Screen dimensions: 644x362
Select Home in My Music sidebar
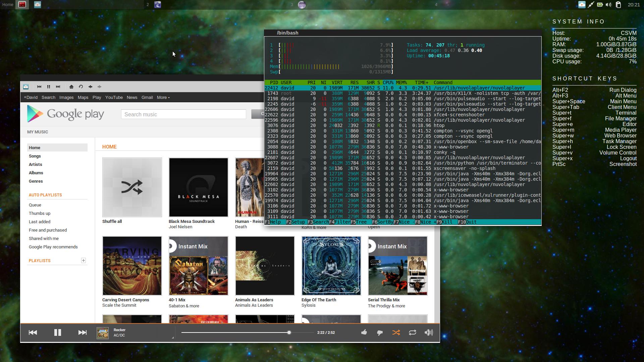[x=57, y=147]
